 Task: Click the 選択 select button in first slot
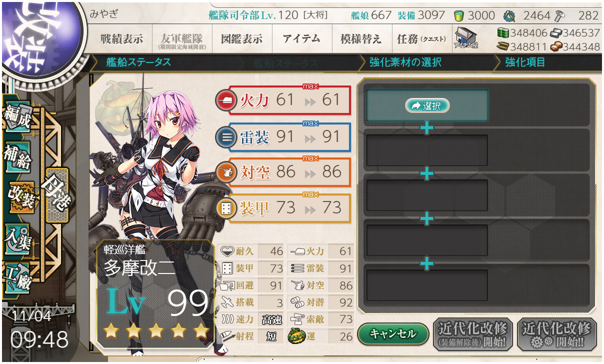pos(427,105)
